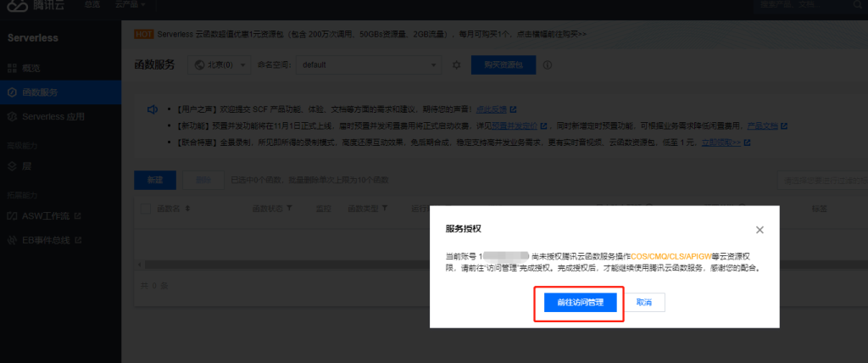Open the 函数状态 filter funnel
The width and height of the screenshot is (868, 363).
[289, 209]
